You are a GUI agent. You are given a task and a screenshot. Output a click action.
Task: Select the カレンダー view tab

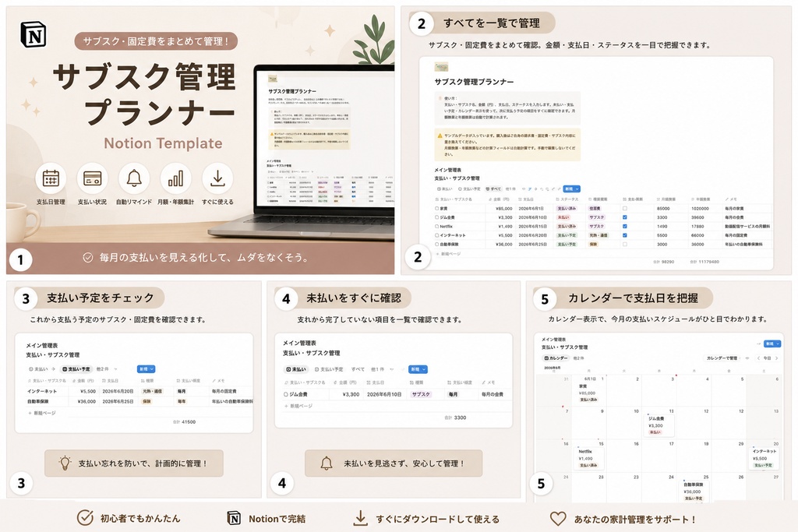[x=556, y=358]
